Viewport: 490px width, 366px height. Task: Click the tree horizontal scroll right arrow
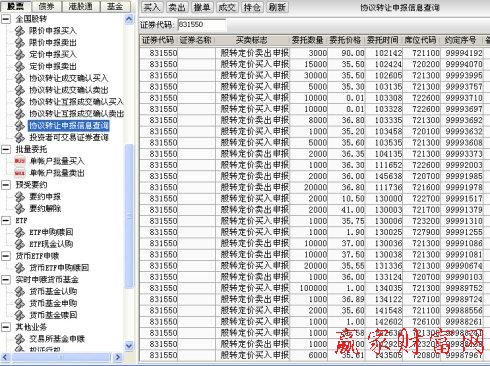click(118, 357)
